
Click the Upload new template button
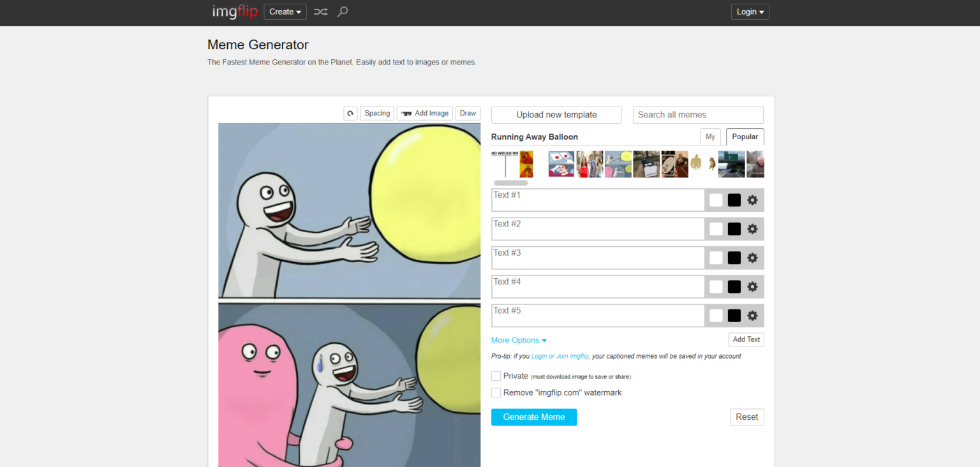point(556,115)
